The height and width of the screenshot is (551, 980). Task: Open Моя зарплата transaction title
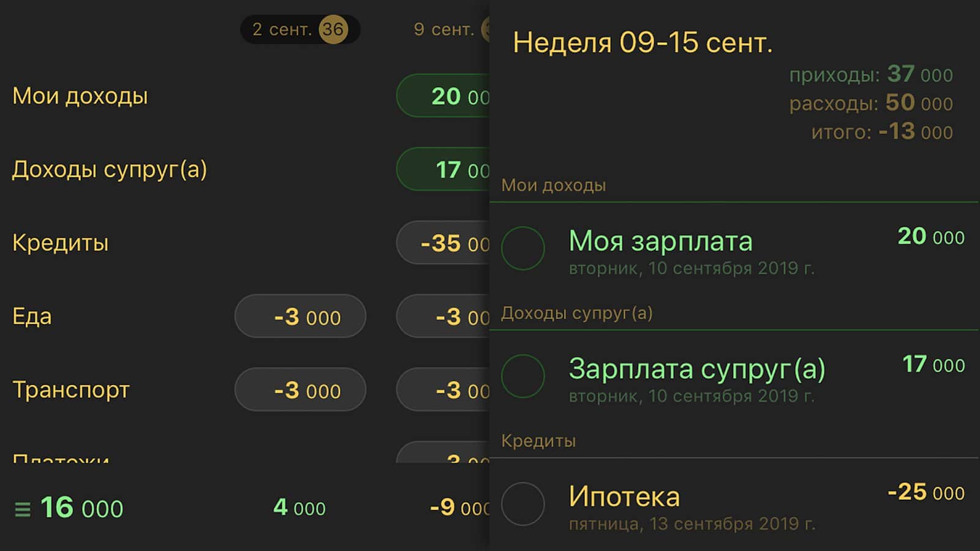coord(660,241)
